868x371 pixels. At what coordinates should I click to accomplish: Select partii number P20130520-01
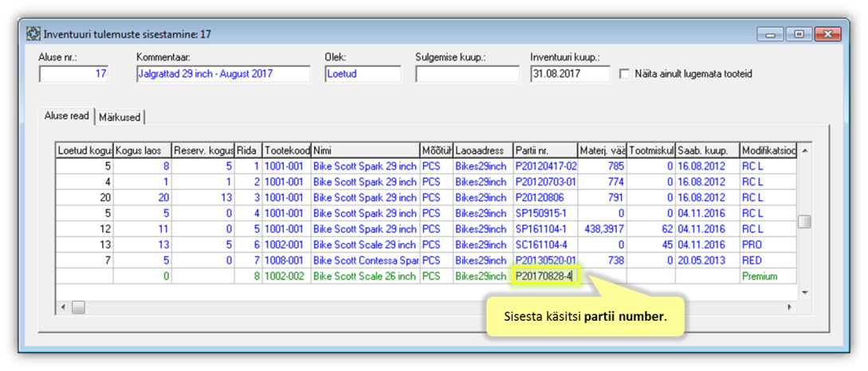(x=544, y=260)
